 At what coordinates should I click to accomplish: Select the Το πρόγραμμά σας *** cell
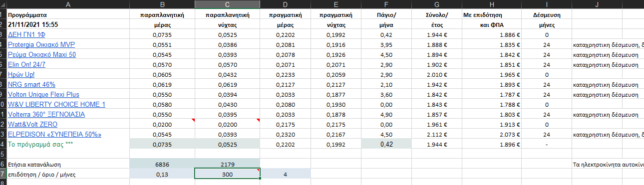pyautogui.click(x=67, y=144)
